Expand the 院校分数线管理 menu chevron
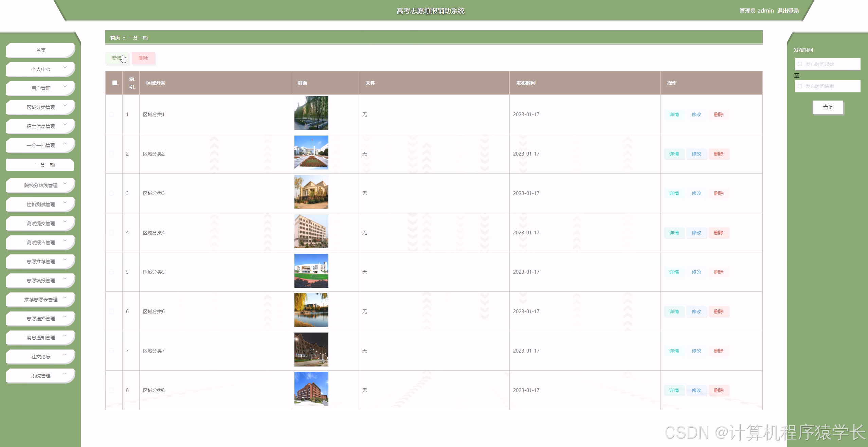The width and height of the screenshot is (868, 447). (x=65, y=184)
